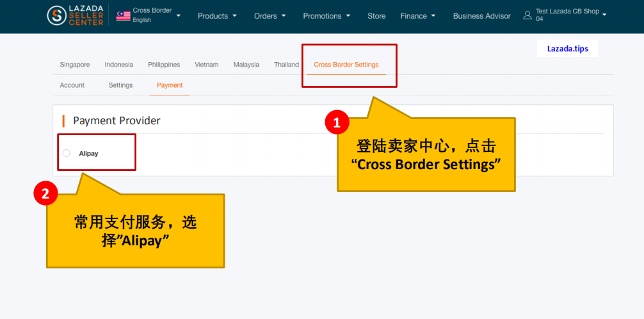The height and width of the screenshot is (319, 644).
Task: Click the Lazada.tips link
Action: point(567,49)
